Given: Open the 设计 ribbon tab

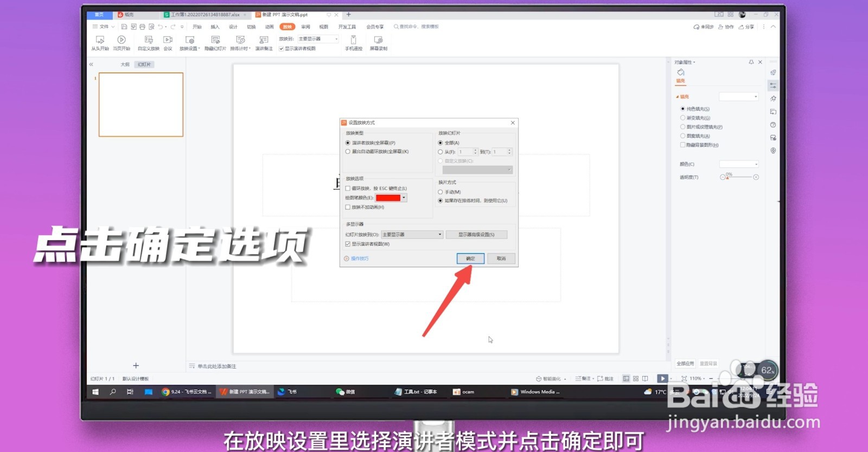Looking at the screenshot, I should click(x=233, y=27).
